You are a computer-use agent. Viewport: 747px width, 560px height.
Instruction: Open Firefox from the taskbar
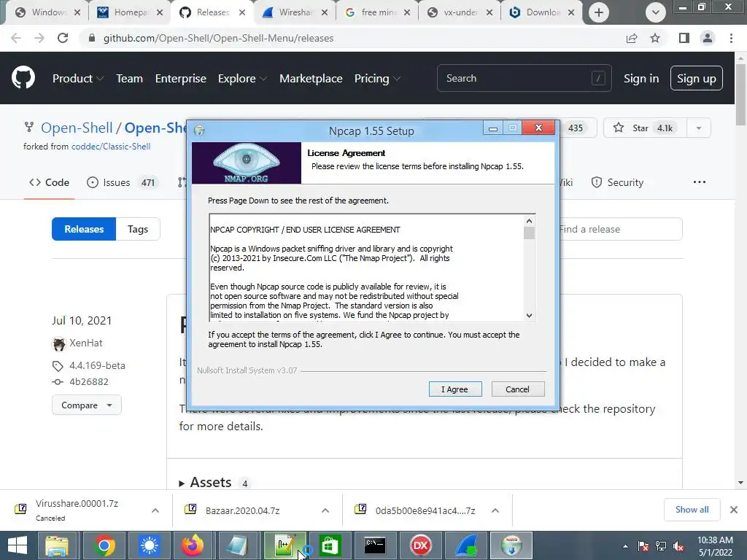[x=193, y=545]
